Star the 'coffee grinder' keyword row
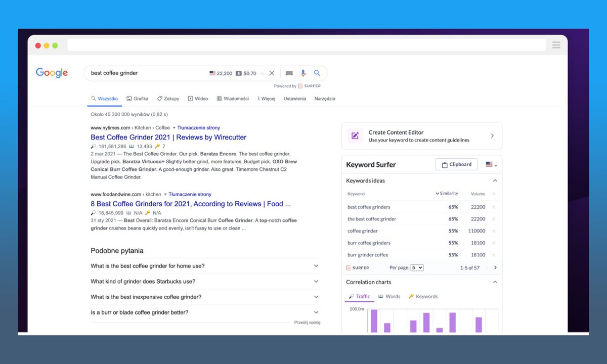This screenshot has height=364, width=607. coord(494,231)
